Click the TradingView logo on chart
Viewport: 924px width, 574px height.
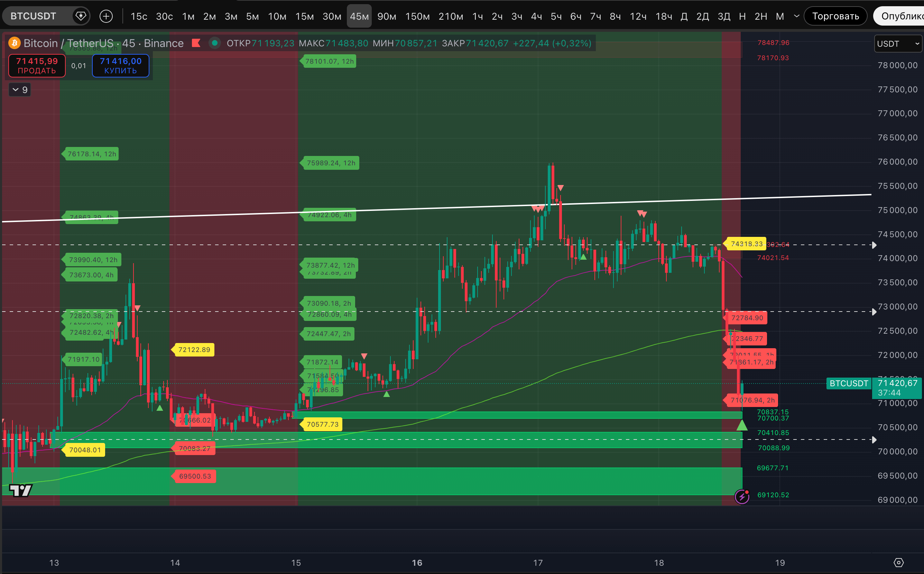20,490
